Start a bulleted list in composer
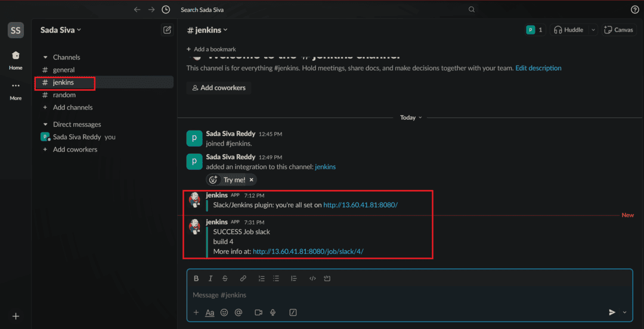Screen dimensions: 644x329 pyautogui.click(x=276, y=278)
